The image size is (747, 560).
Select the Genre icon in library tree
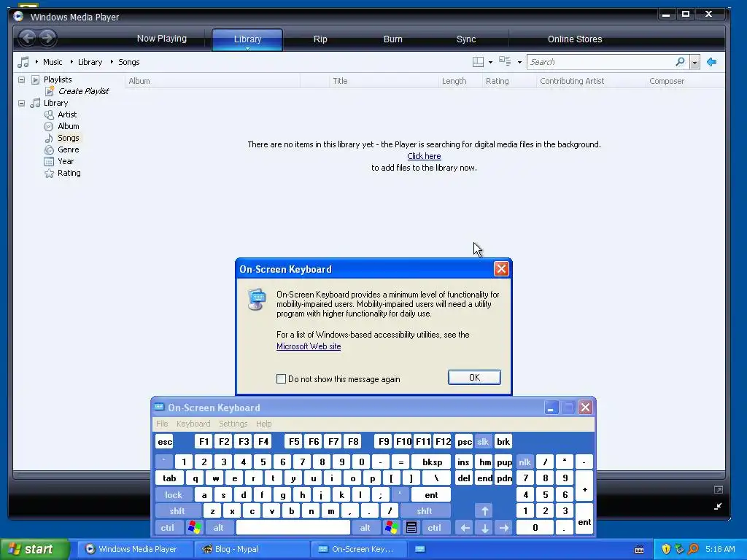click(49, 149)
